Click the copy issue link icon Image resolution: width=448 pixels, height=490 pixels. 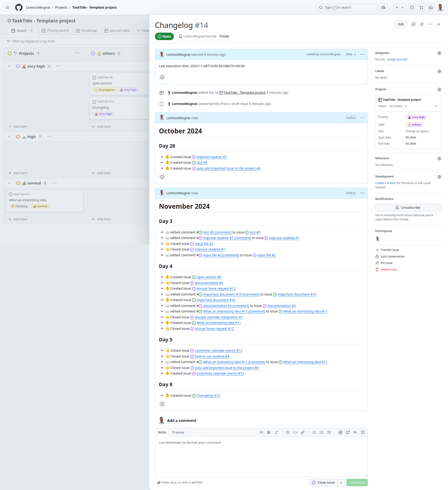[x=413, y=24]
